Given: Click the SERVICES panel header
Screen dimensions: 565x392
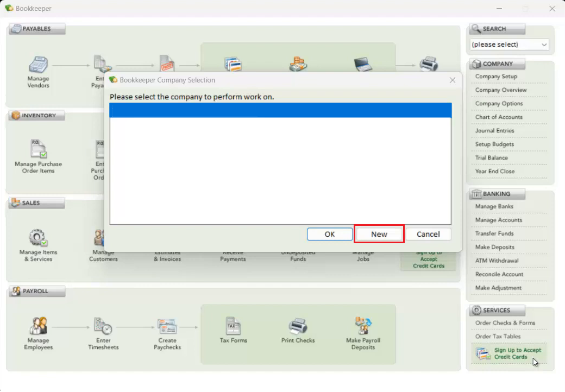Looking at the screenshot, I should click(x=497, y=311).
